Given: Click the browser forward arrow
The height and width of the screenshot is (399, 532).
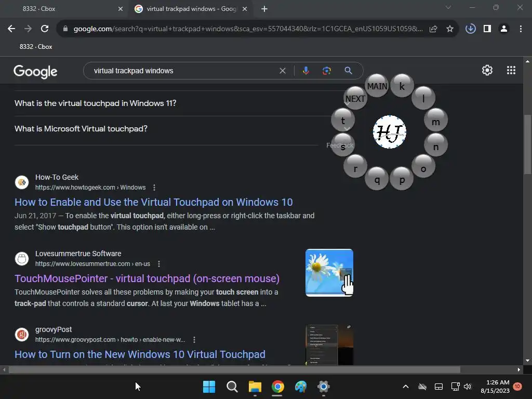Looking at the screenshot, I should pos(28,29).
